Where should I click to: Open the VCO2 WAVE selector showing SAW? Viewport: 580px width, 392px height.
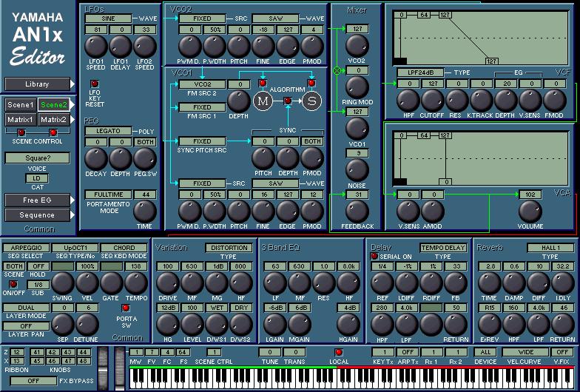point(275,18)
